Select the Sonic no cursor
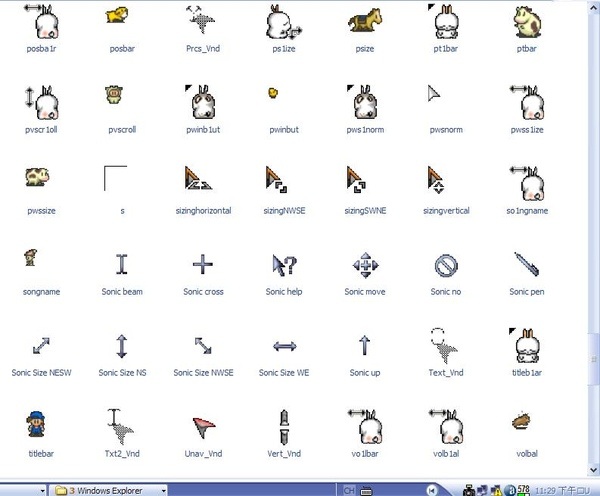Image resolution: width=600 pixels, height=496 pixels. 446,266
